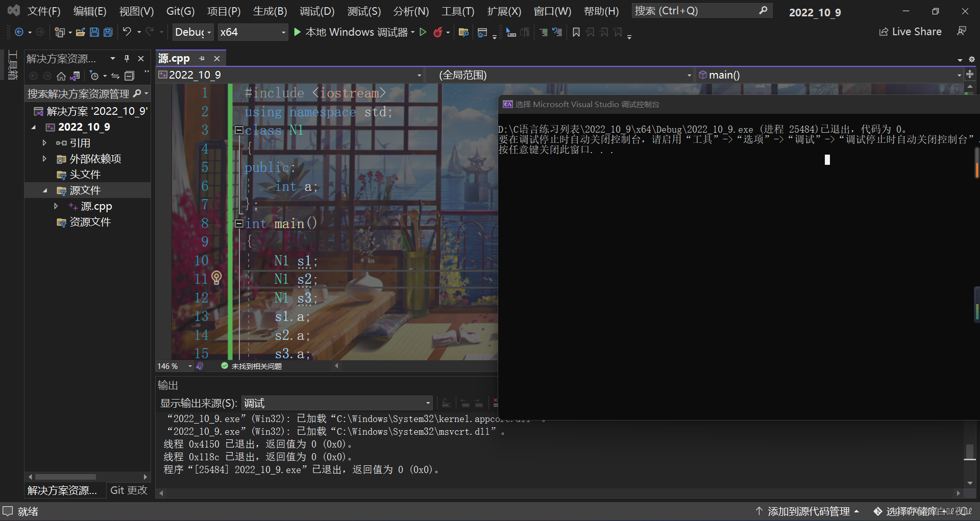Open the 文件(F) menu
The width and height of the screenshot is (980, 521).
tap(44, 11)
